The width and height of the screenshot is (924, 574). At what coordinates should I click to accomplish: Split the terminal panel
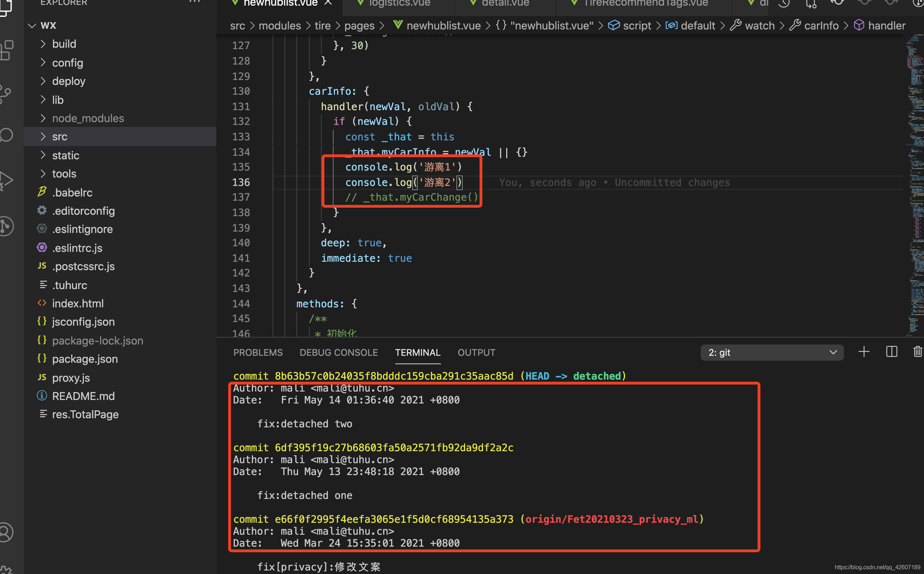tap(891, 352)
